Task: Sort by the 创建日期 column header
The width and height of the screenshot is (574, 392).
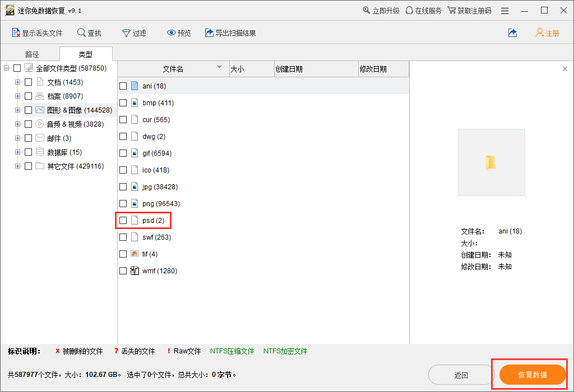Action: point(316,69)
